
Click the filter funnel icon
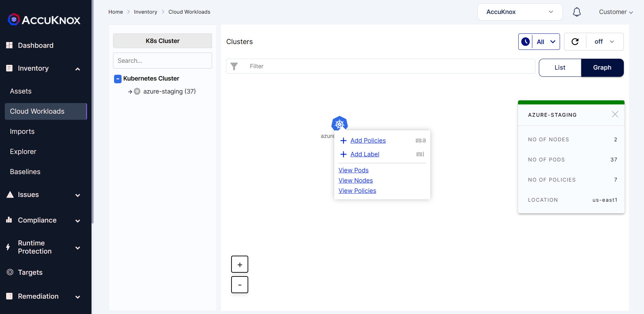pyautogui.click(x=234, y=66)
